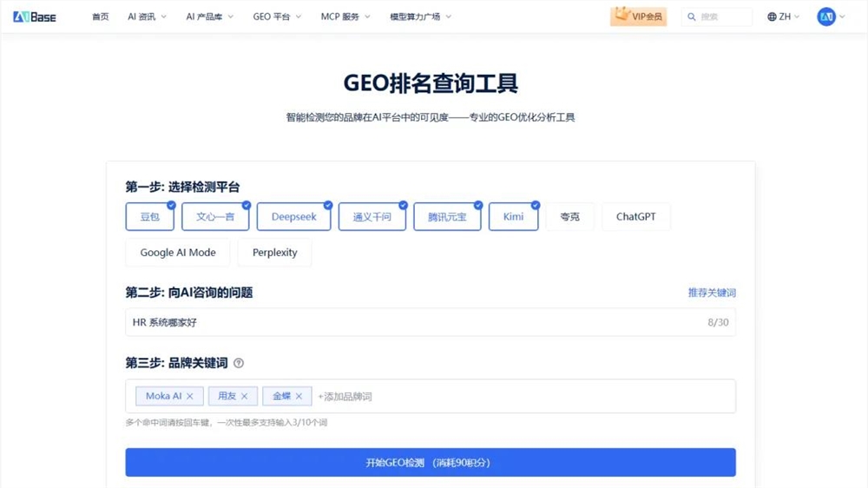This screenshot has height=488, width=868.
Task: Click the hint text below brand keywords
Action: 227,423
